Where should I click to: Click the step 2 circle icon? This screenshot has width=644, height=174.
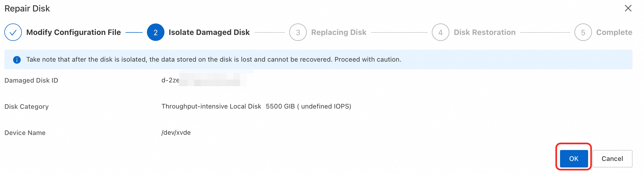coord(155,32)
